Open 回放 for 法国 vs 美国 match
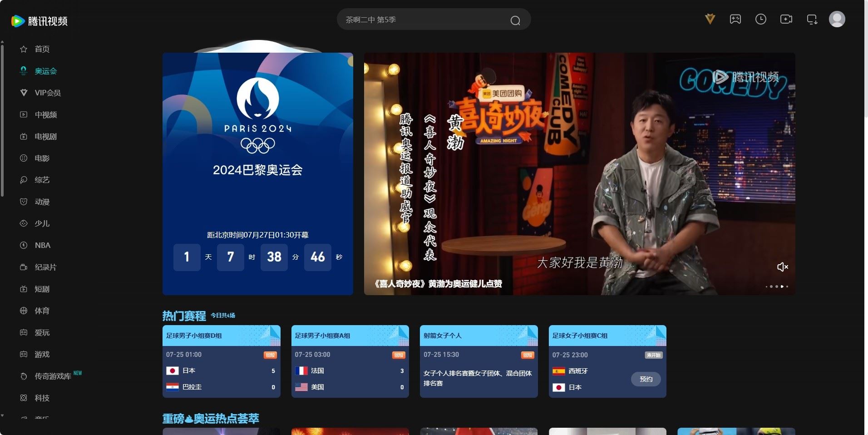Image resolution: width=868 pixels, height=435 pixels. click(399, 355)
